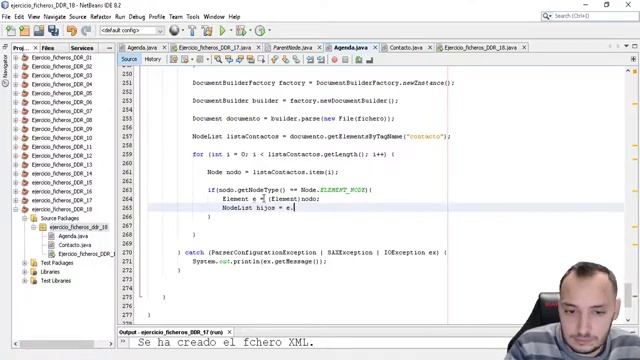Click the Find Next Occurrence icon
The width and height of the screenshot is (640, 360).
coord(240,60)
